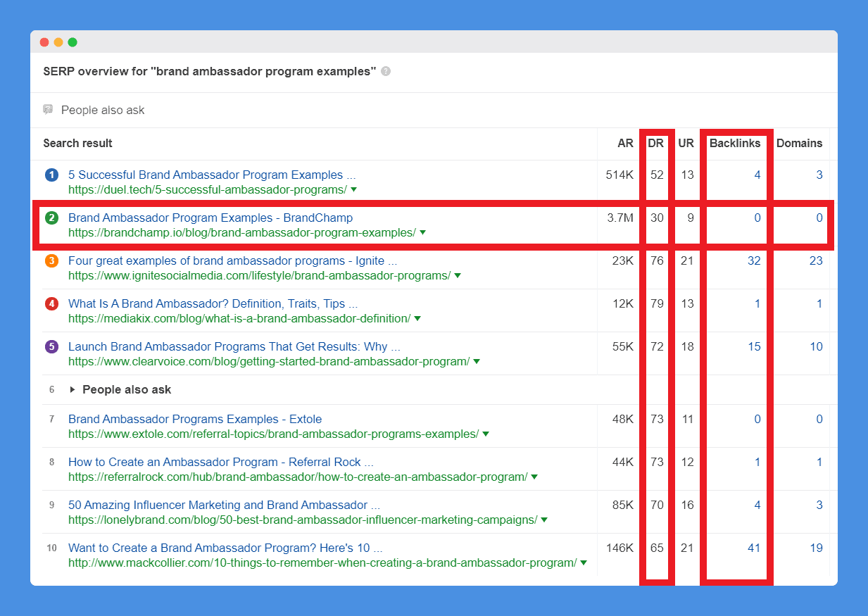
Task: Open the 32 backlinks for the Ignite result
Action: click(x=754, y=260)
